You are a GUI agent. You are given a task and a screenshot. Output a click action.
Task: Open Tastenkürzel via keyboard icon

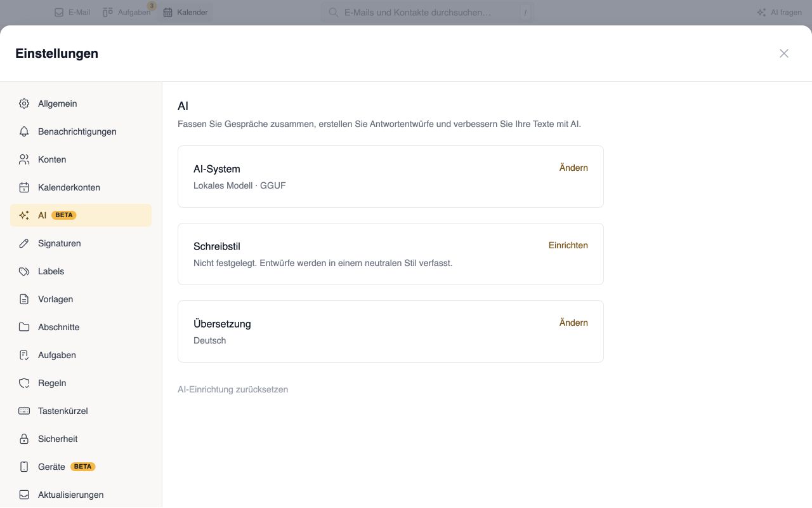[24, 411]
